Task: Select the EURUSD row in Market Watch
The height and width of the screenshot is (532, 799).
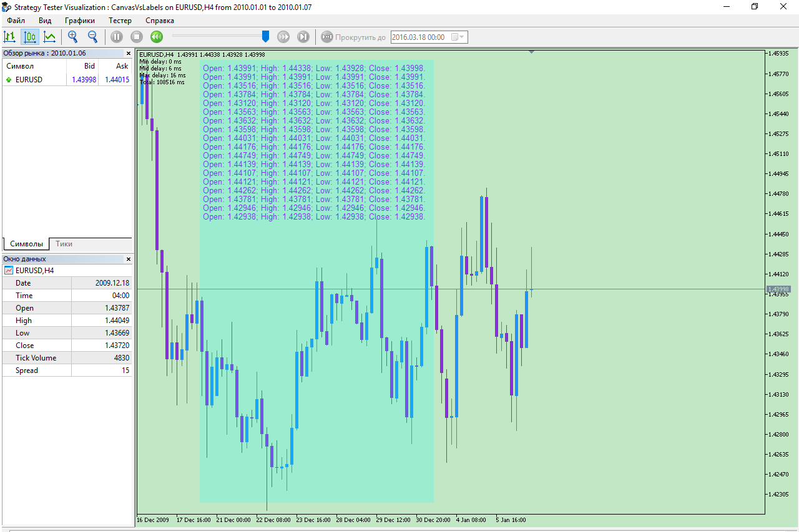Action: tap(67, 79)
